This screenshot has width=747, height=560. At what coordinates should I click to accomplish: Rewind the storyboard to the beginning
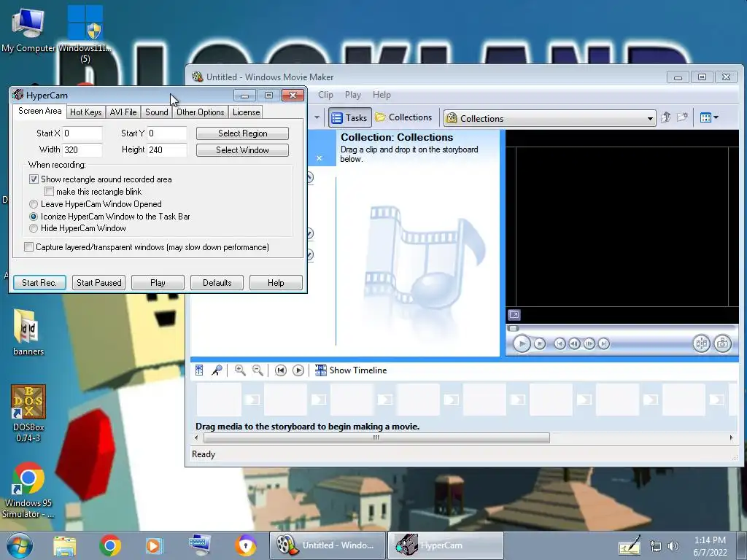(281, 370)
